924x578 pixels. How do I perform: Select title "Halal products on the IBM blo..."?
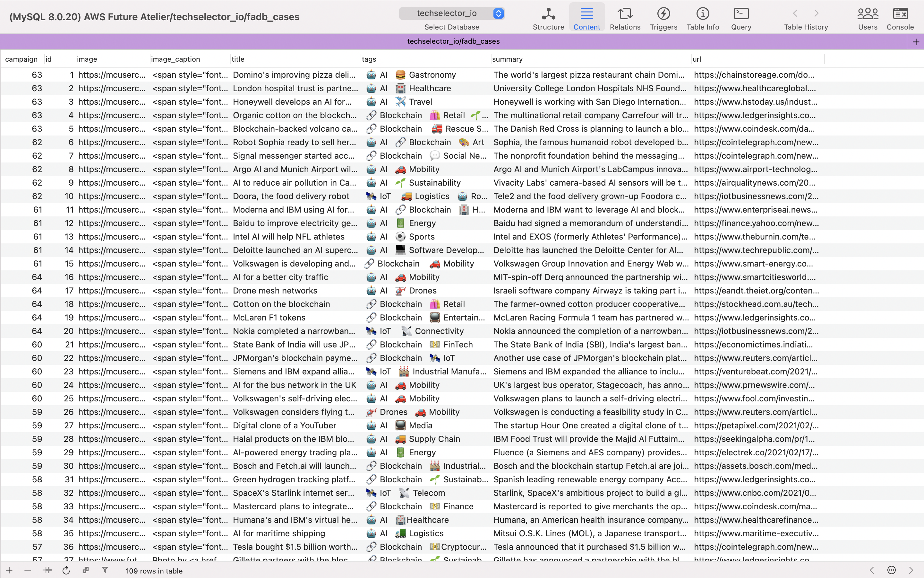[x=295, y=439]
